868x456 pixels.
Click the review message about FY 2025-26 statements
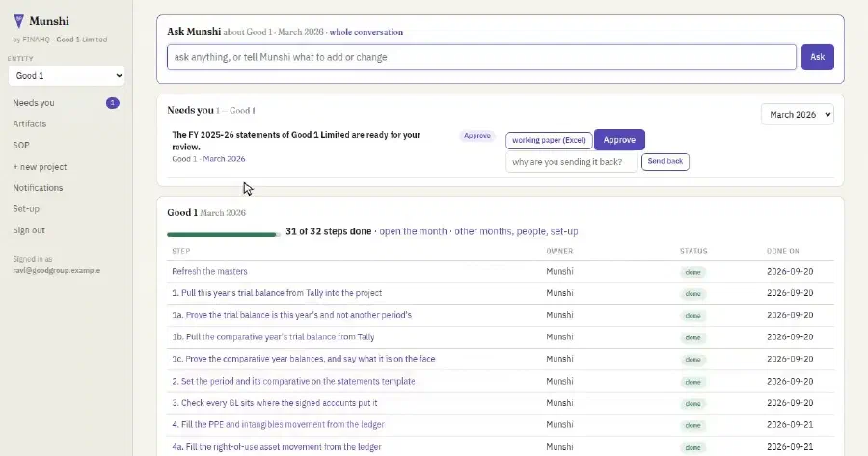pos(296,141)
